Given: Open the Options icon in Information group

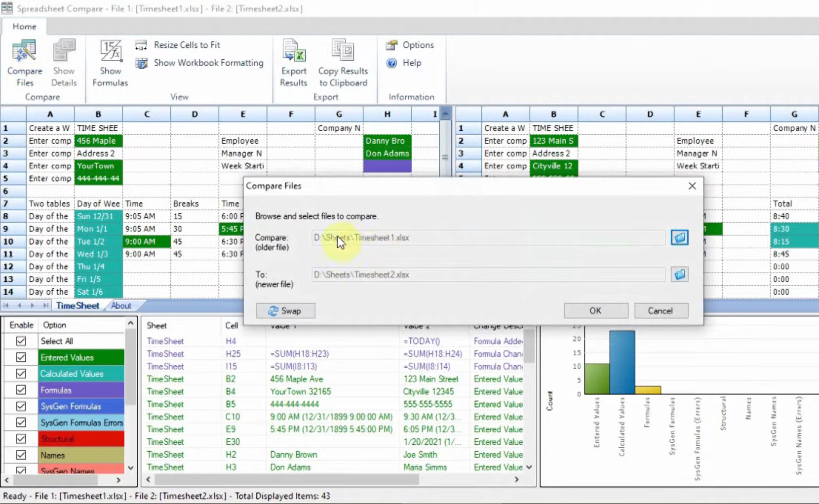Looking at the screenshot, I should (392, 45).
